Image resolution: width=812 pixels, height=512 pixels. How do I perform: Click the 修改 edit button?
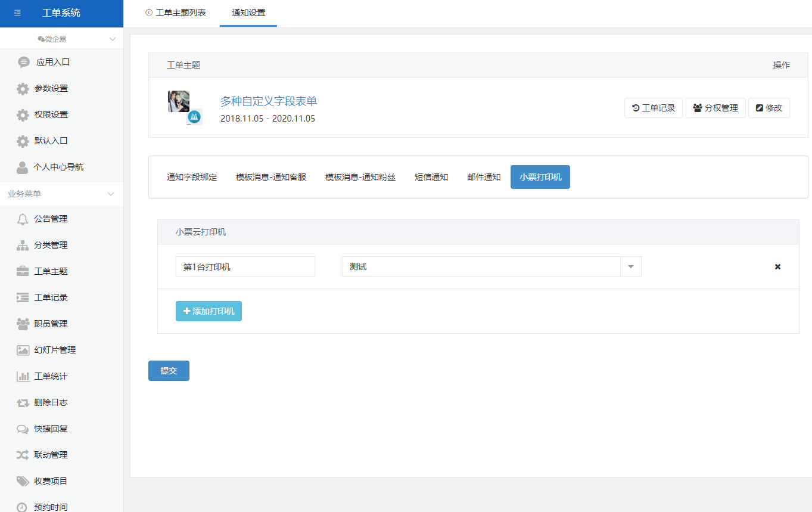click(769, 108)
